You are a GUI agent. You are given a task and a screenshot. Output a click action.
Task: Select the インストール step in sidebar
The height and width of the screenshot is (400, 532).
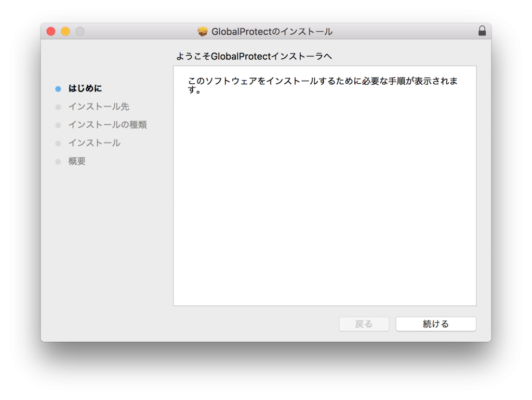pos(95,143)
